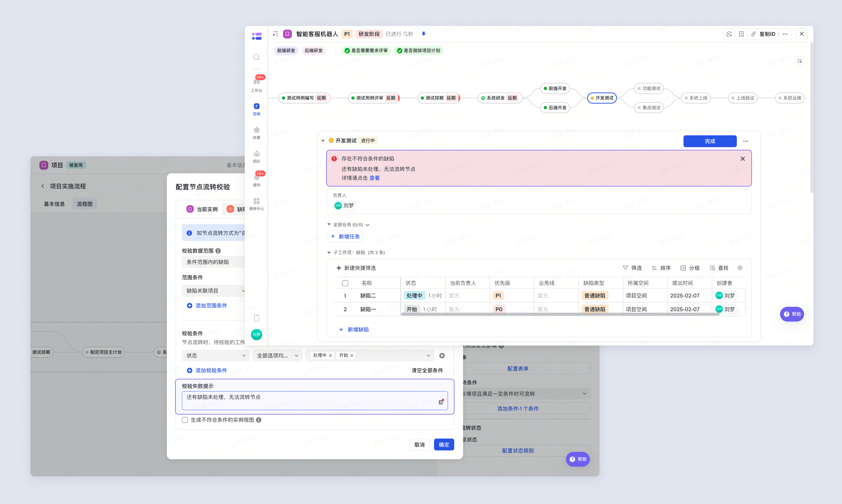Open the more options icon in header
The width and height of the screenshot is (842, 504).
[785, 34]
